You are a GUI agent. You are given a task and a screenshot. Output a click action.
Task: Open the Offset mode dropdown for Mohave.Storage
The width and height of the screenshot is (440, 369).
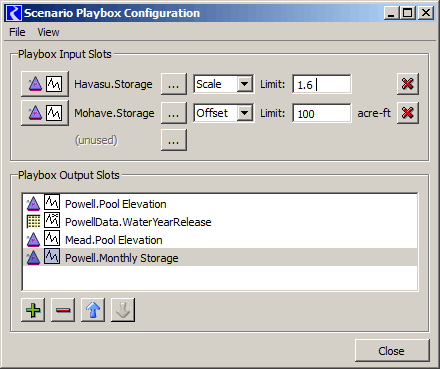tap(224, 113)
